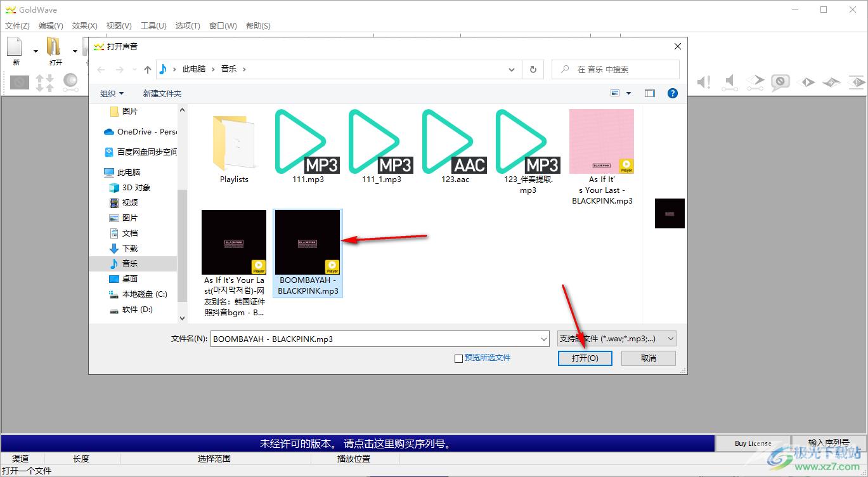Open the 文件(Z) menu
The image size is (868, 477).
click(17, 26)
